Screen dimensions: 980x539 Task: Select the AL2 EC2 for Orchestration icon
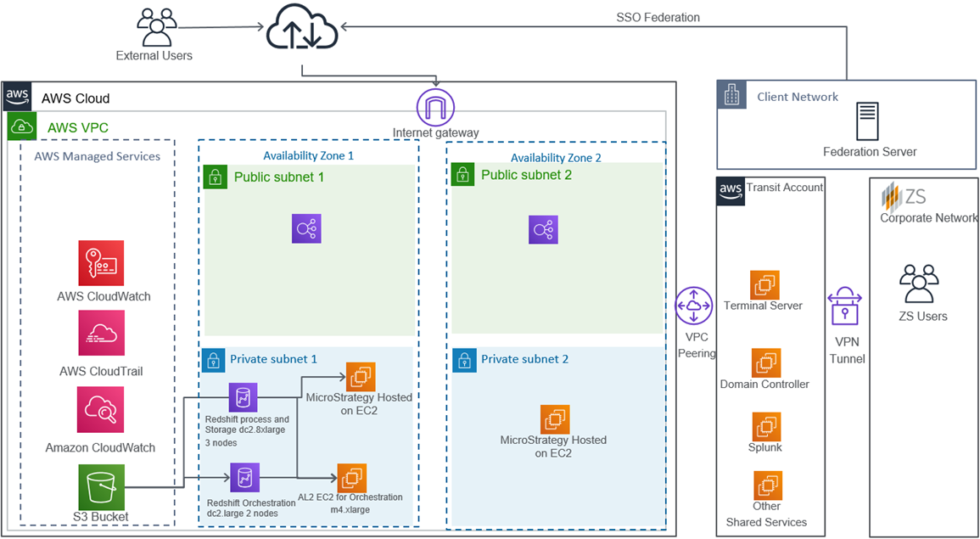(x=352, y=479)
